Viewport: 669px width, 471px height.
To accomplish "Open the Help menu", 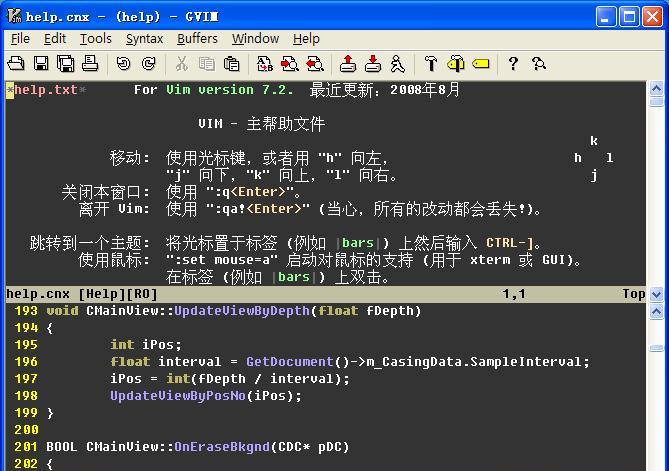I will click(306, 39).
